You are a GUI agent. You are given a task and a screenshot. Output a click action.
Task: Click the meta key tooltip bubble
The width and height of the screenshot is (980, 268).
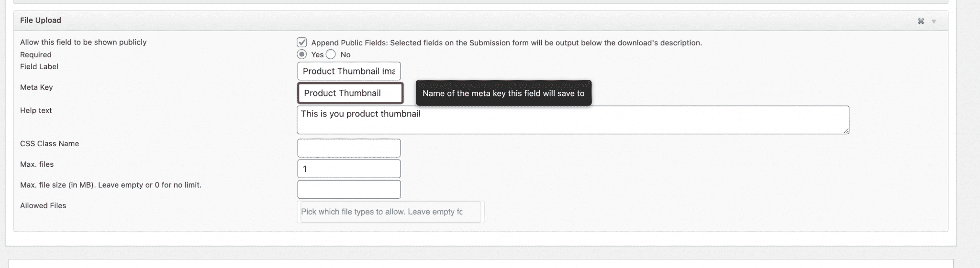(x=503, y=93)
